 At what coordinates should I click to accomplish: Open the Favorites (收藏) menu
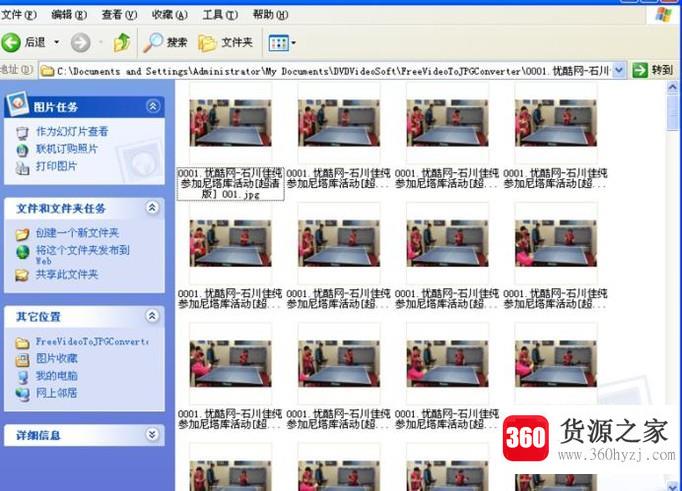pyautogui.click(x=170, y=15)
